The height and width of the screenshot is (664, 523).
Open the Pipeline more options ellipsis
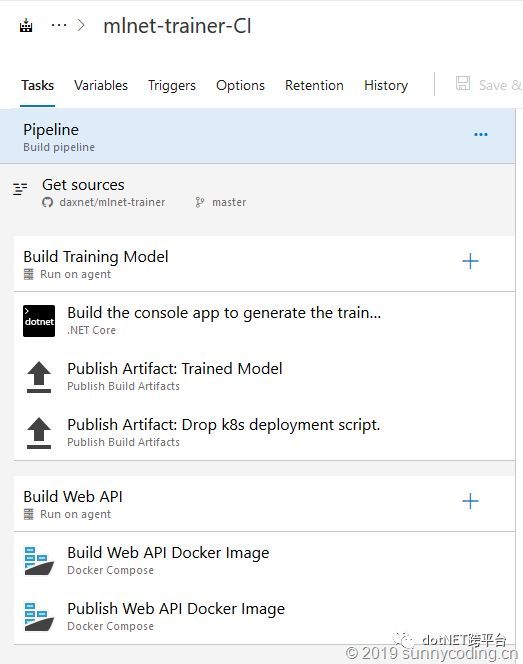click(481, 135)
